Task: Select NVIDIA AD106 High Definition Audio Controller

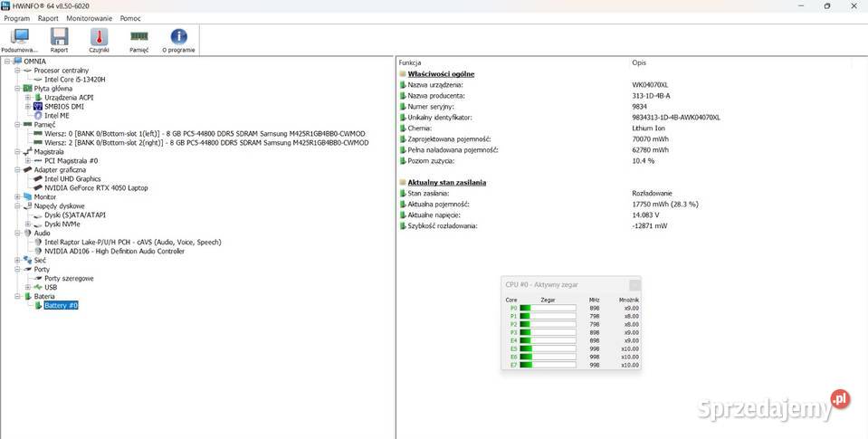Action: (115, 252)
